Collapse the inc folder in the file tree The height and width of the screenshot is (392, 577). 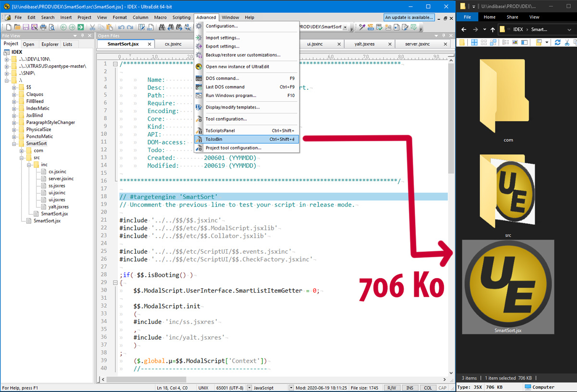coord(29,164)
